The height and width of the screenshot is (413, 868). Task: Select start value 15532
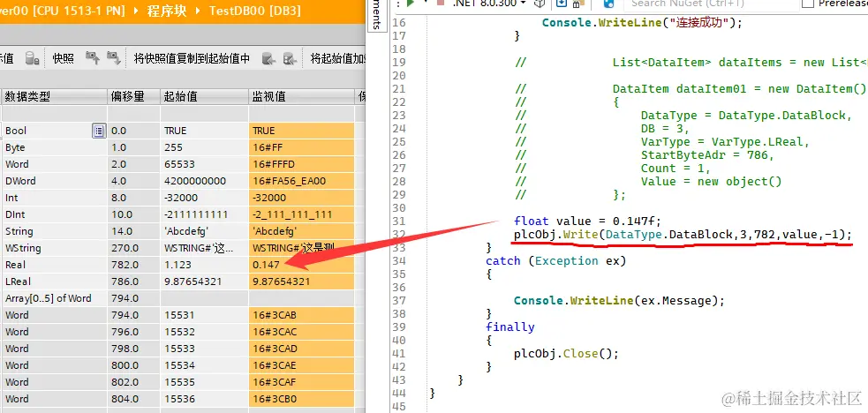click(204, 332)
